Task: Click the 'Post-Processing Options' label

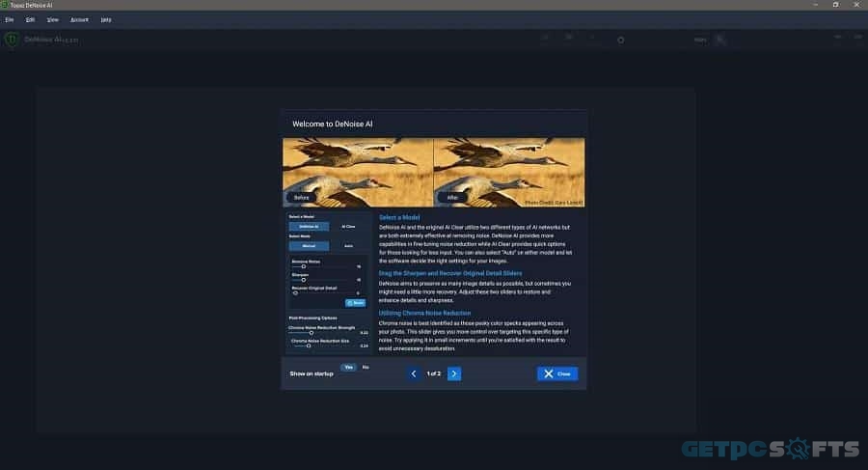Action: click(x=312, y=318)
